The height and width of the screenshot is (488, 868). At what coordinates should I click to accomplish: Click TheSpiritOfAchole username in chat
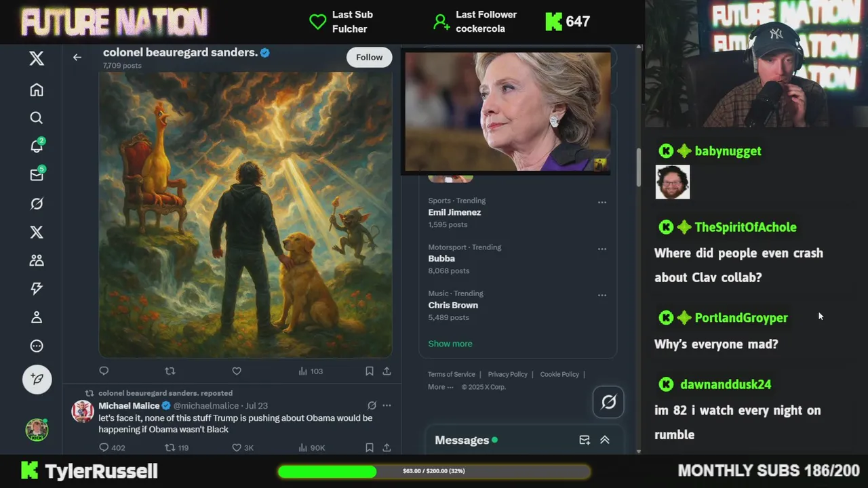coord(745,227)
